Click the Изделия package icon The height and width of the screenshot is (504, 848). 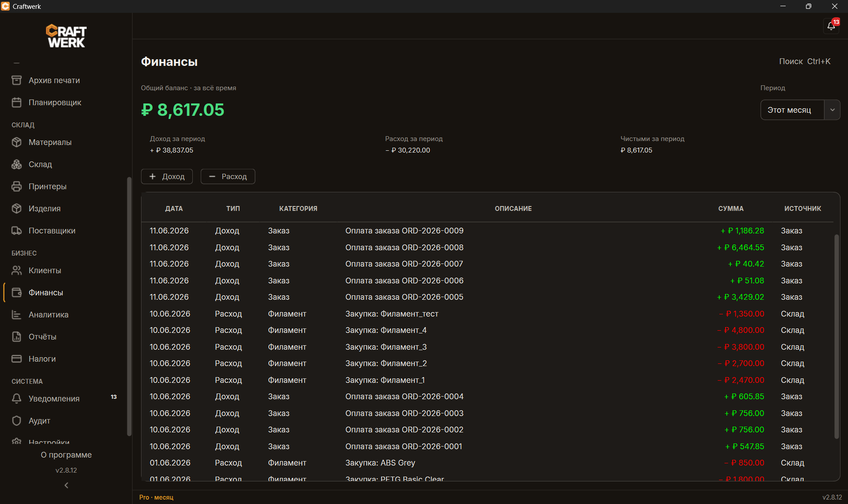[16, 208]
